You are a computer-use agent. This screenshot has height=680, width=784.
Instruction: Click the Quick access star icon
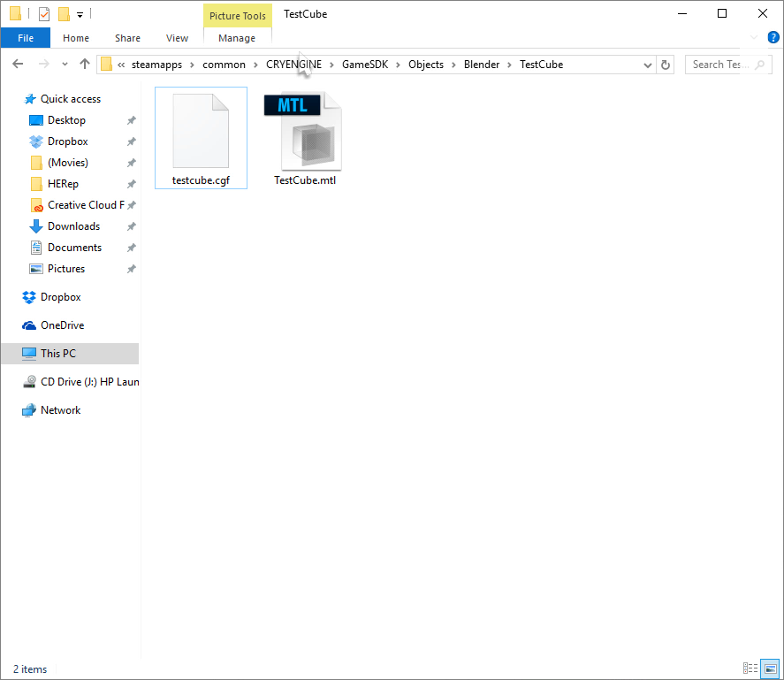(30, 99)
